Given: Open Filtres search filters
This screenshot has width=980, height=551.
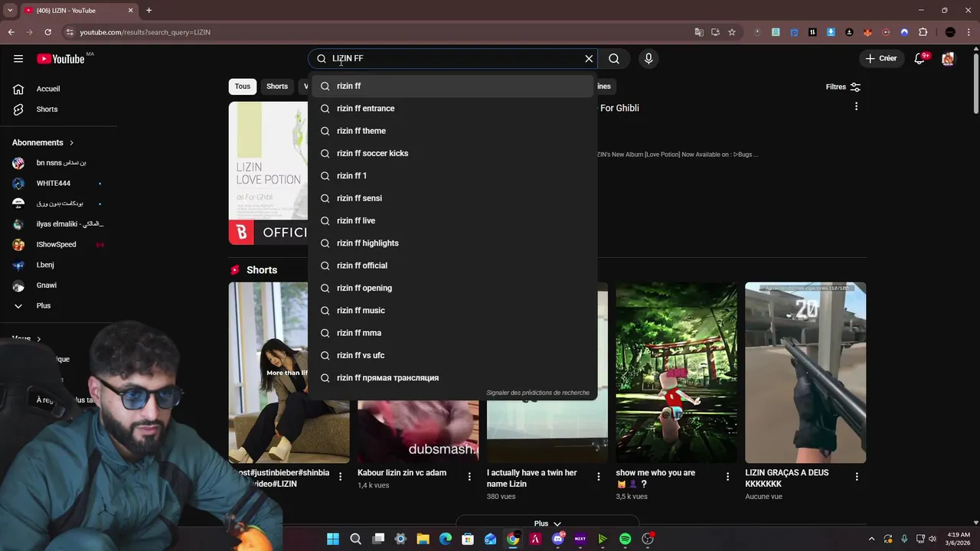Looking at the screenshot, I should pyautogui.click(x=843, y=86).
